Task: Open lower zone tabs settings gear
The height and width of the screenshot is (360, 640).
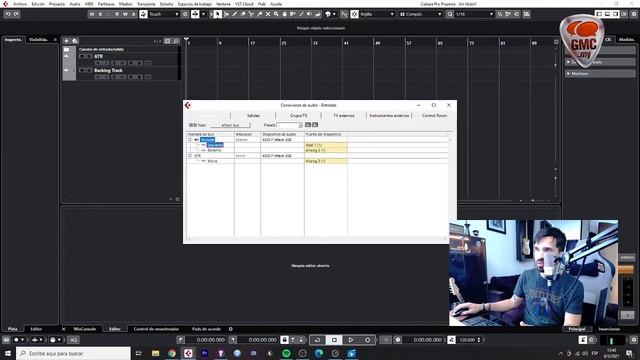Action: tap(231, 329)
